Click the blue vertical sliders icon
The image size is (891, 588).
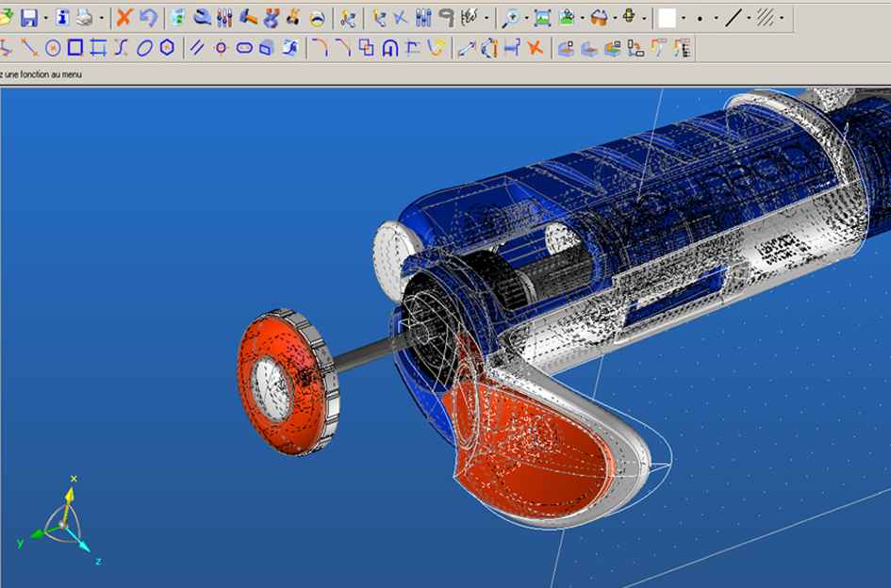[423, 18]
